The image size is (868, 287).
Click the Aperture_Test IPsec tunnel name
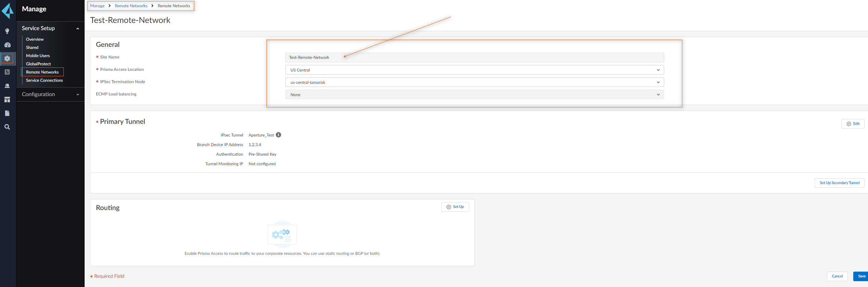point(261,135)
